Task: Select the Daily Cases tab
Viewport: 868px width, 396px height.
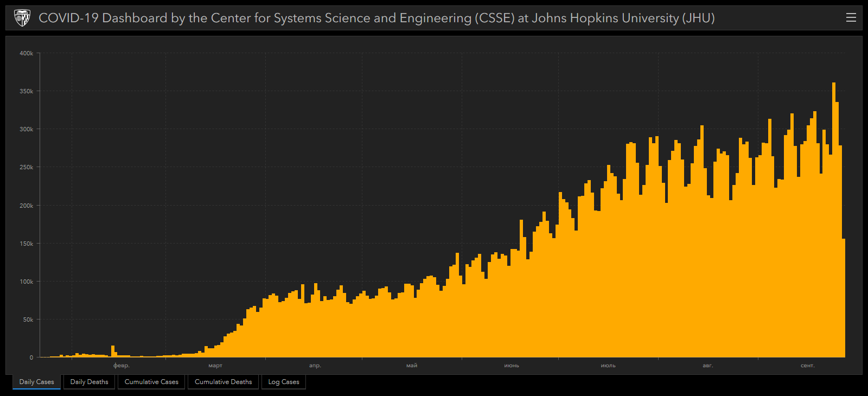Action: 37,382
